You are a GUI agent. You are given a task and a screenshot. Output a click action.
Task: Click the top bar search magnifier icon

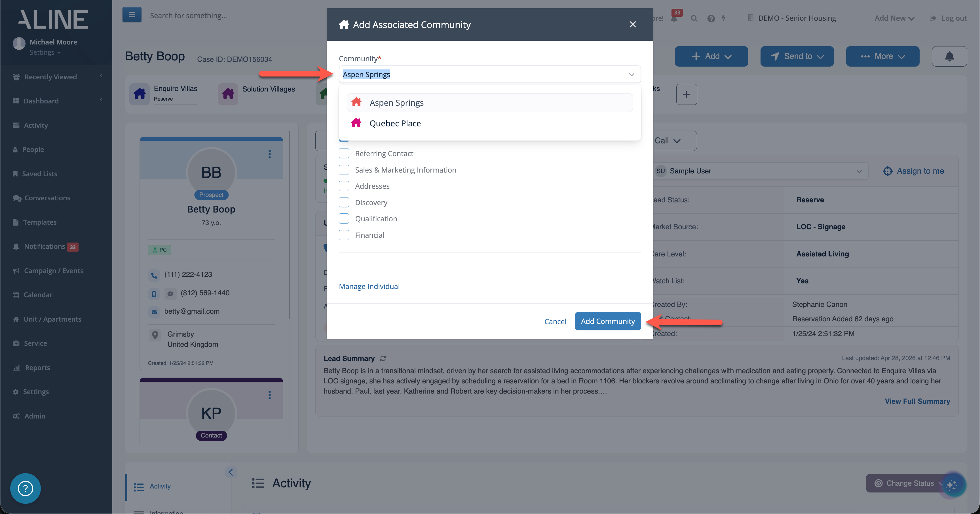694,18
